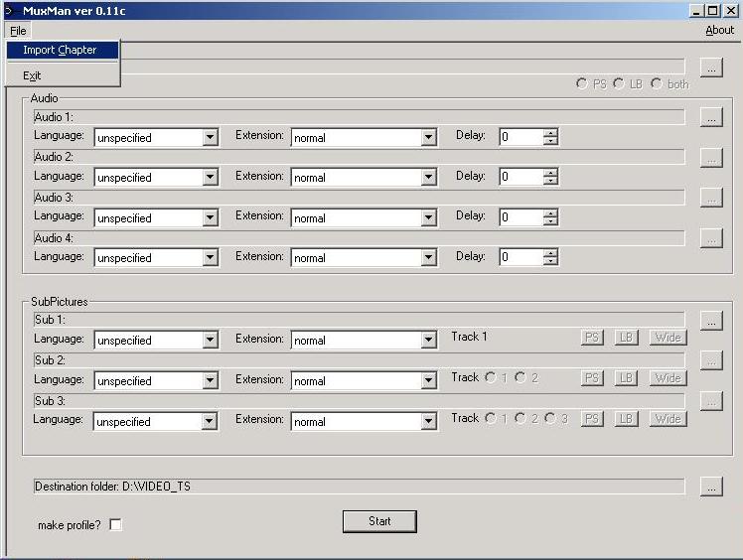Decrease Audio 4 Delay with down arrow

(550, 262)
